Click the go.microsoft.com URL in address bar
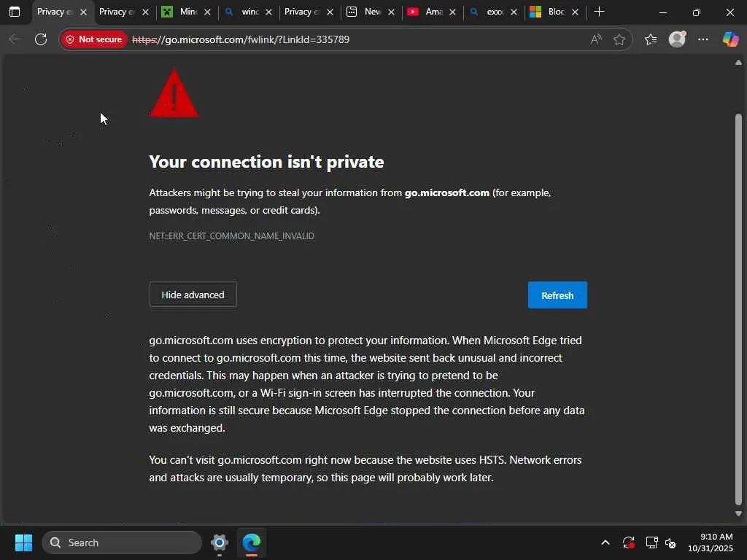Screen dimensions: 747x560 tap(241, 39)
